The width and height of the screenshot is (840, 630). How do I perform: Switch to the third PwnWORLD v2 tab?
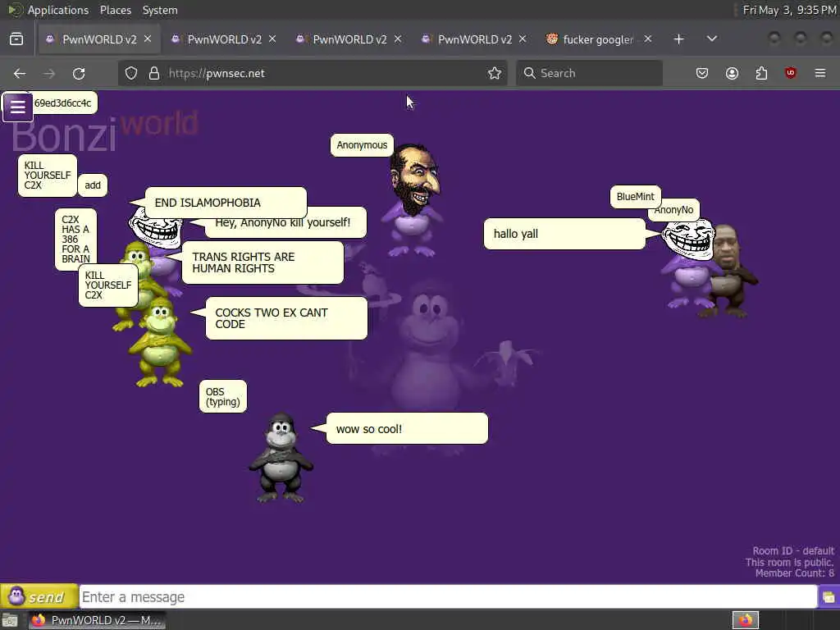349,39
